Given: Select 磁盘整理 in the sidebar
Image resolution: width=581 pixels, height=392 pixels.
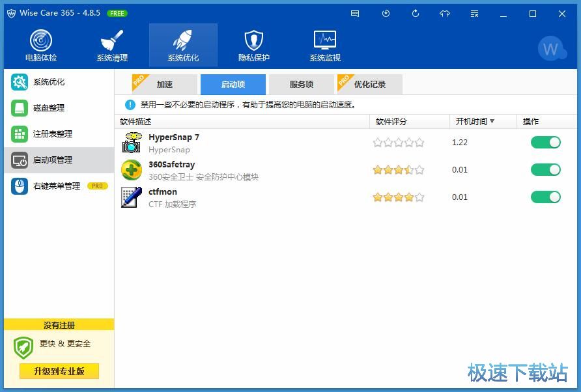Looking at the screenshot, I should [48, 108].
